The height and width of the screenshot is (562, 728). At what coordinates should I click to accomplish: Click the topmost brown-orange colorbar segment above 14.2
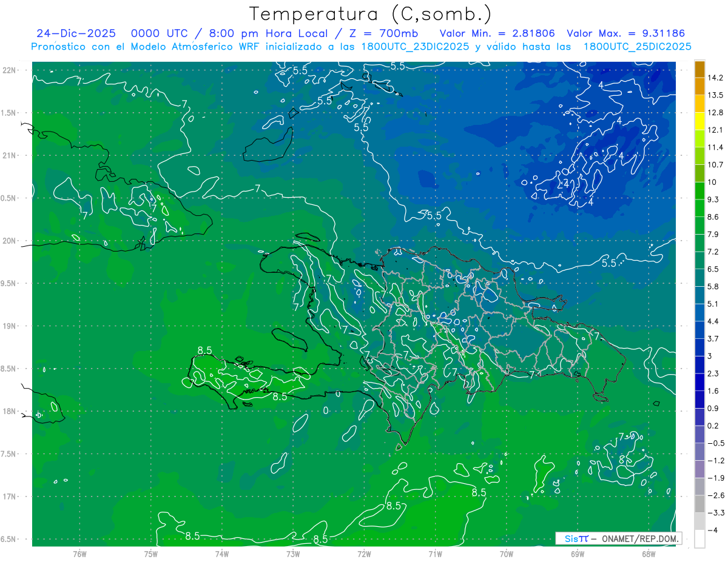pos(699,69)
